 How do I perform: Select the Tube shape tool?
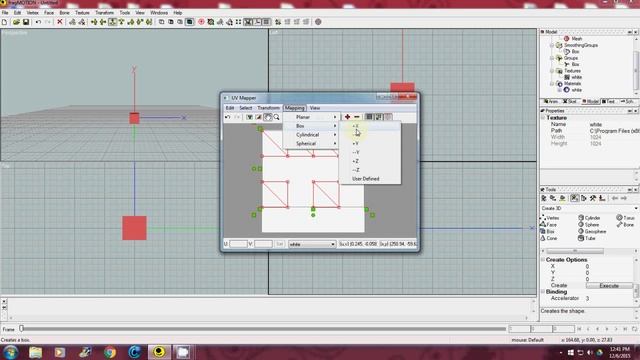pos(587,238)
